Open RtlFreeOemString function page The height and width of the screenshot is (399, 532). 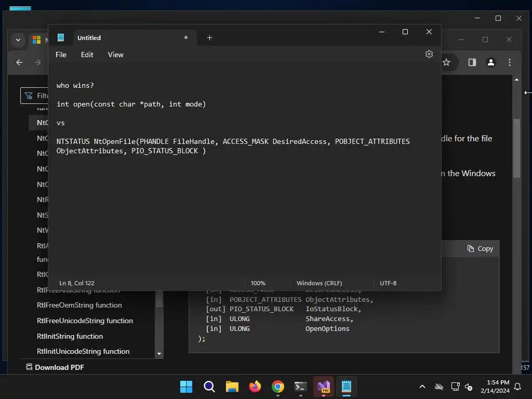pyautogui.click(x=79, y=305)
